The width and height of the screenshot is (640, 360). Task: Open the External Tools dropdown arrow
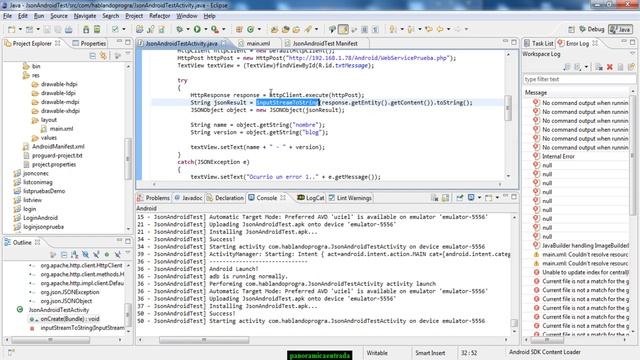[223, 29]
